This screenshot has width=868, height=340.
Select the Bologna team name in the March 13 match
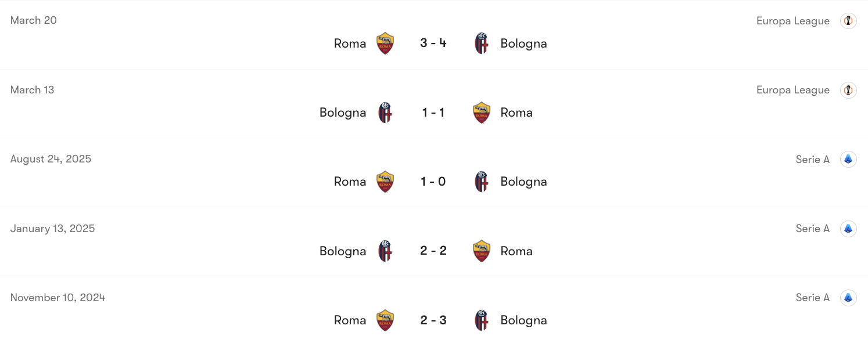[x=343, y=112]
